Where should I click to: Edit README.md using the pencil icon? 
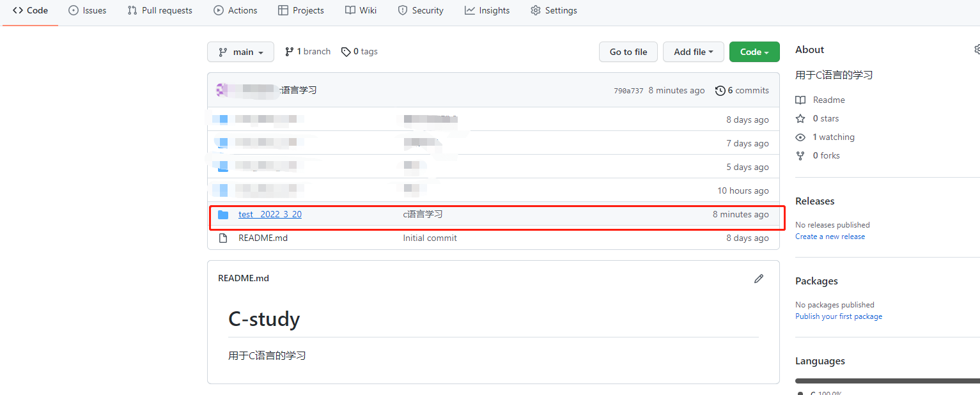point(759,278)
